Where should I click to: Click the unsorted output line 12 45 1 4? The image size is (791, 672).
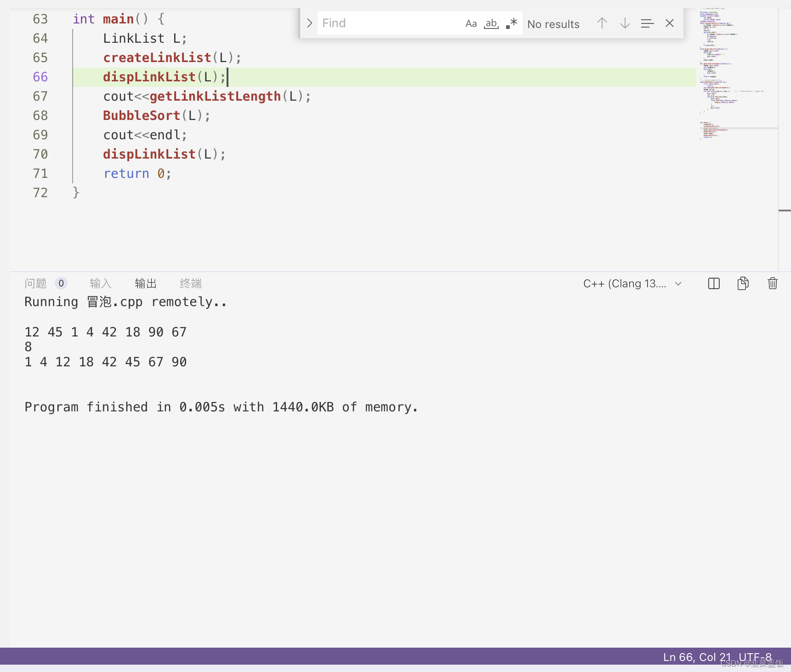pos(106,332)
